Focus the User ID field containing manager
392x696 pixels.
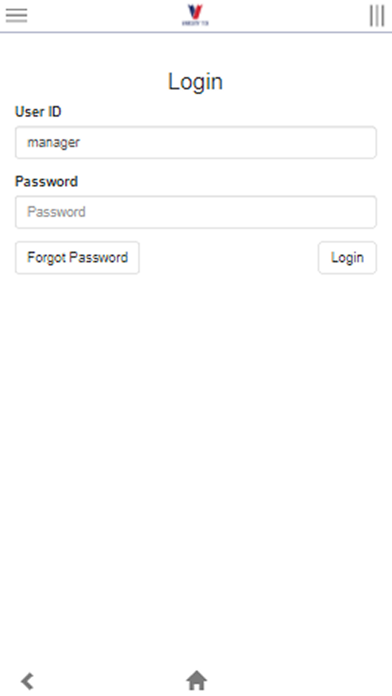point(196,142)
